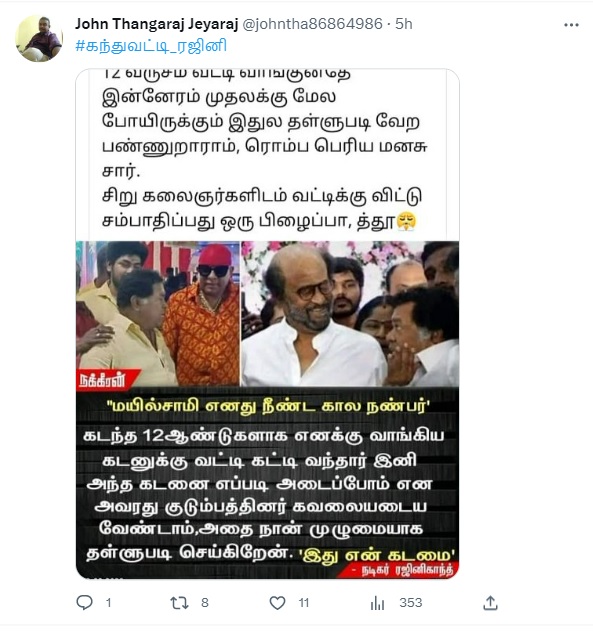
Task: Click the retweet count showing 8
Action: point(204,603)
